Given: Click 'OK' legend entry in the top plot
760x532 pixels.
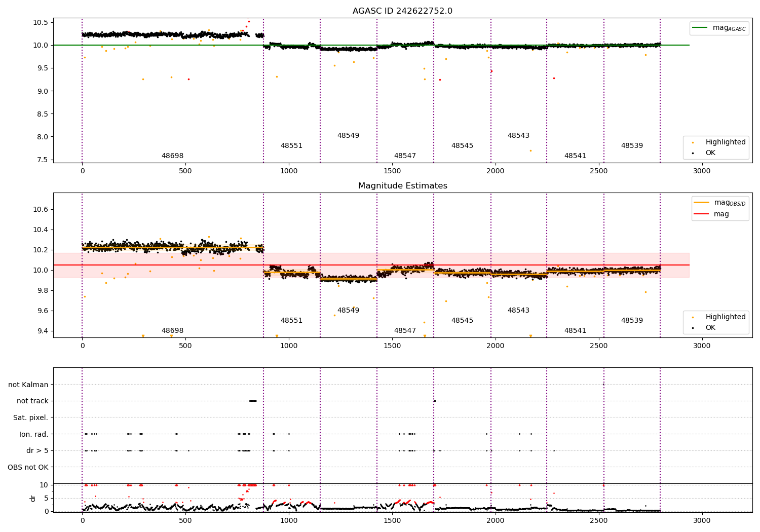Looking at the screenshot, I should (703, 153).
